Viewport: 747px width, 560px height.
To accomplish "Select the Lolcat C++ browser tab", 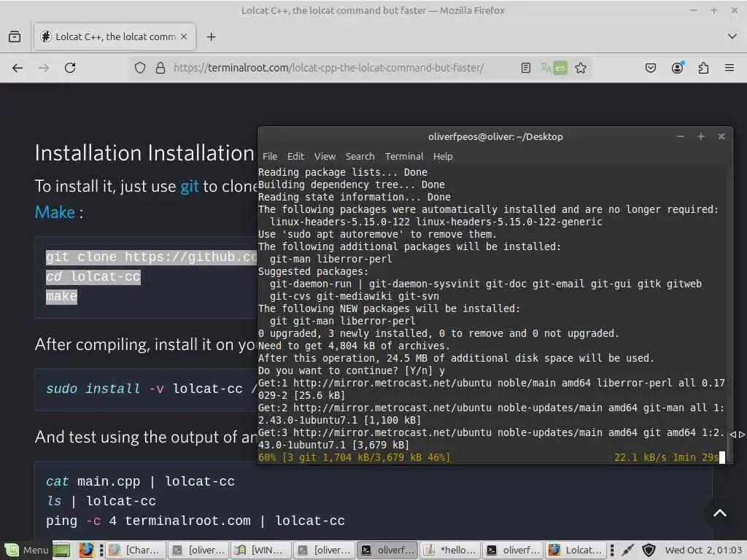I will click(115, 36).
